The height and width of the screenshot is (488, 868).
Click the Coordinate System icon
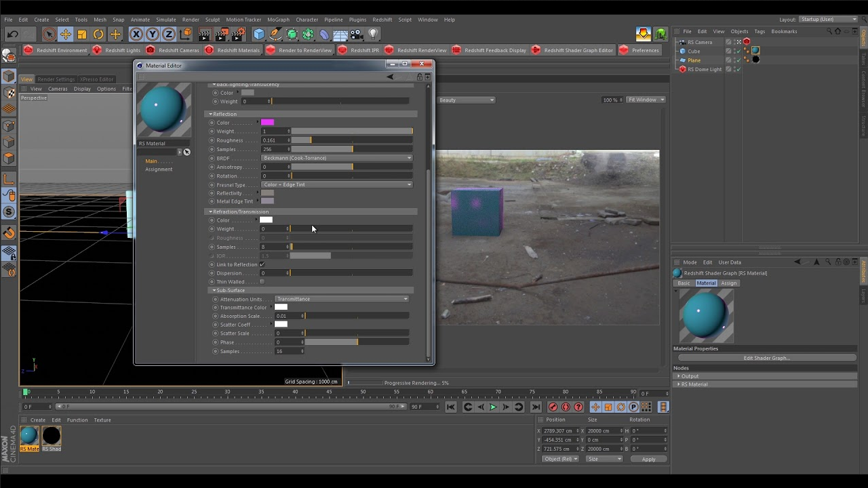coord(185,34)
